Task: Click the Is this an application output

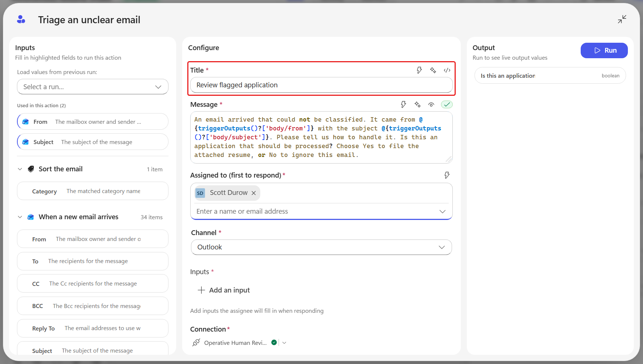Action: (550, 76)
